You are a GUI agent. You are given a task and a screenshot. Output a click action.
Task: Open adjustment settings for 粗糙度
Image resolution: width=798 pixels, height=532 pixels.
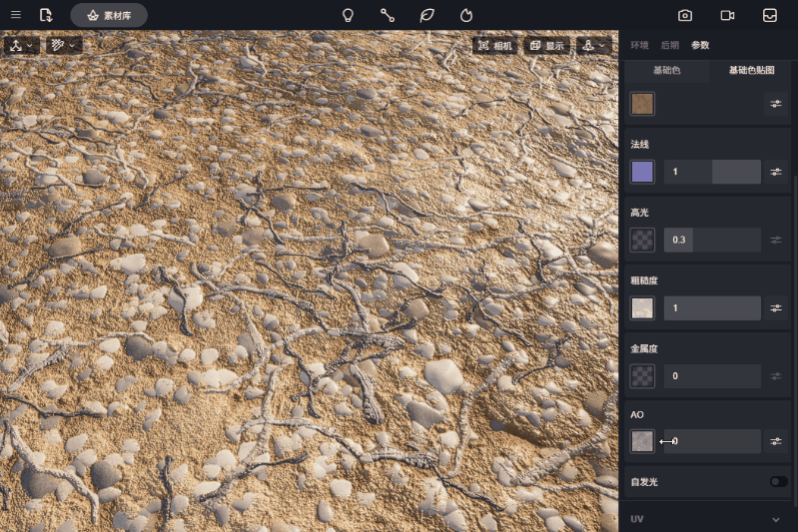(776, 308)
